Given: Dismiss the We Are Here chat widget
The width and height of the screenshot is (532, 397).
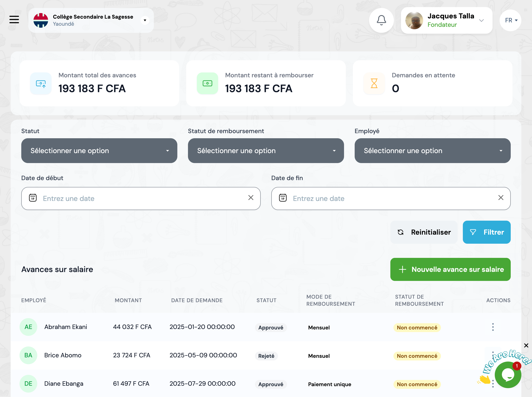Looking at the screenshot, I should [x=526, y=345].
